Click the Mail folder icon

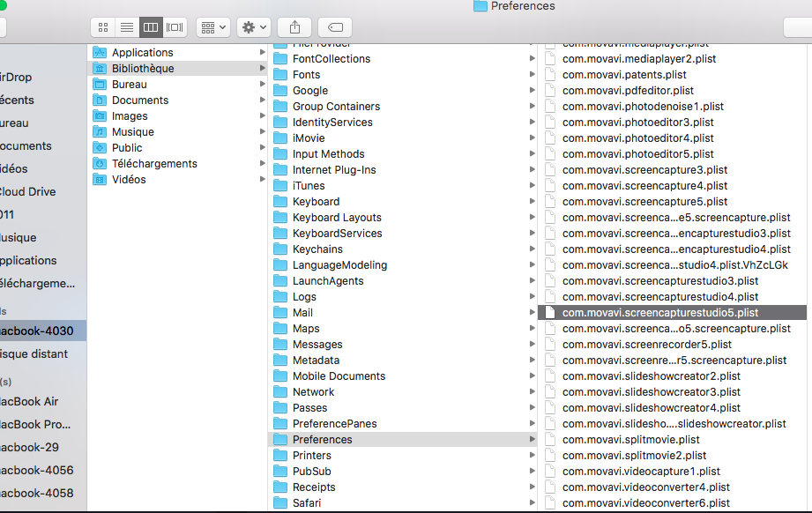(x=280, y=313)
